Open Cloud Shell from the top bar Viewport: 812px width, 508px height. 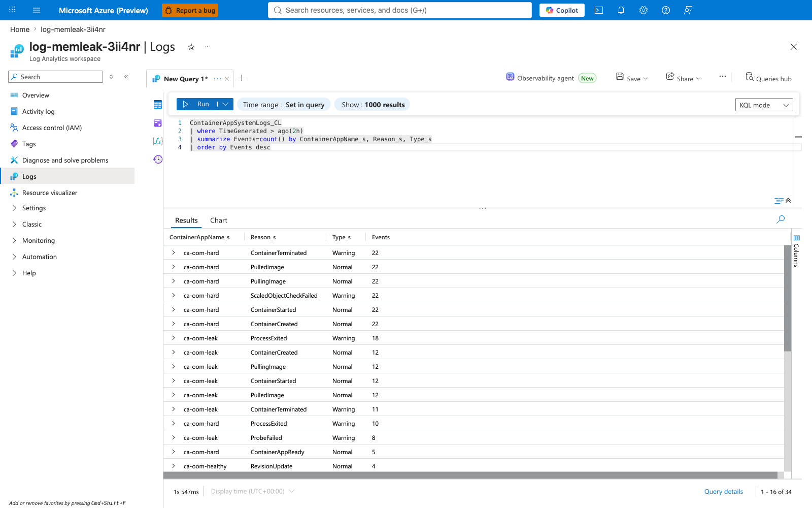click(x=599, y=10)
